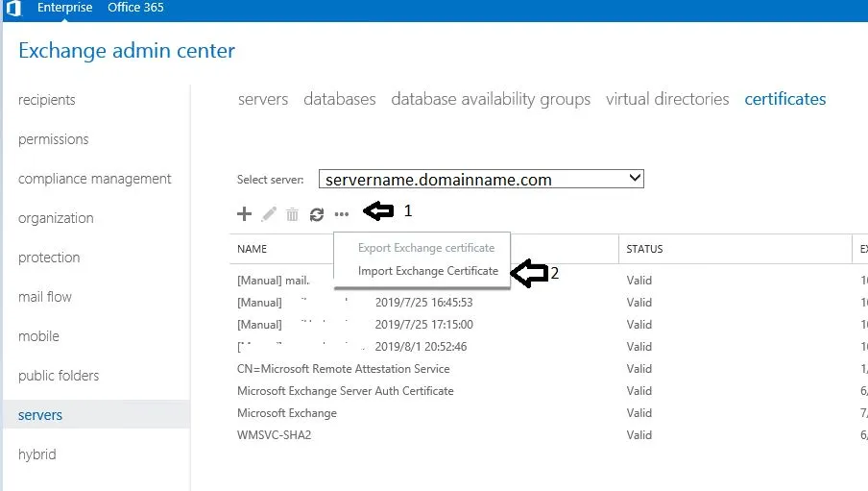Click the Exchange admin center title

(127, 50)
